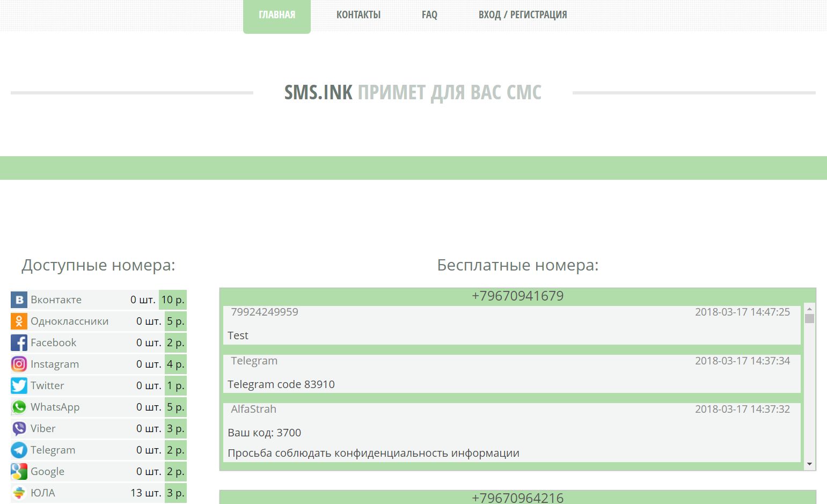
Task: Select the Viber purple icon
Action: [x=19, y=428]
